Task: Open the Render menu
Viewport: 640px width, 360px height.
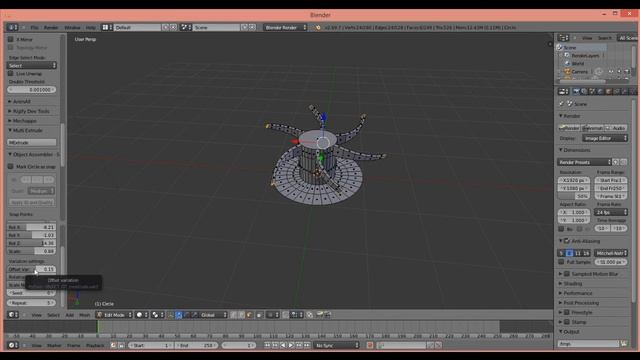Action: tap(51, 27)
